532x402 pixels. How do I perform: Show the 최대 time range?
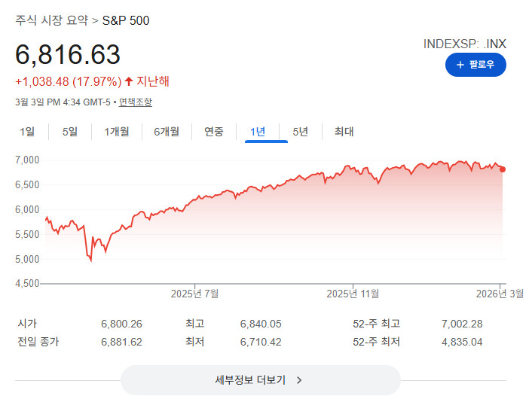[344, 132]
